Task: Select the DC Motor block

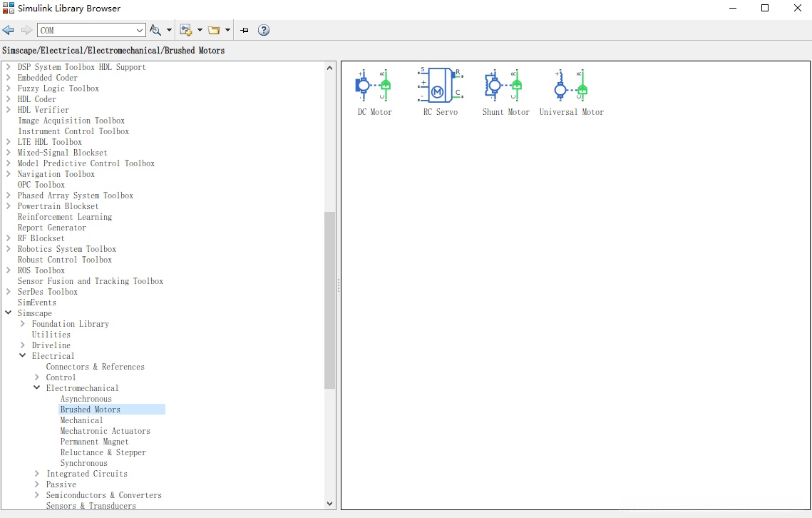Action: click(x=374, y=92)
